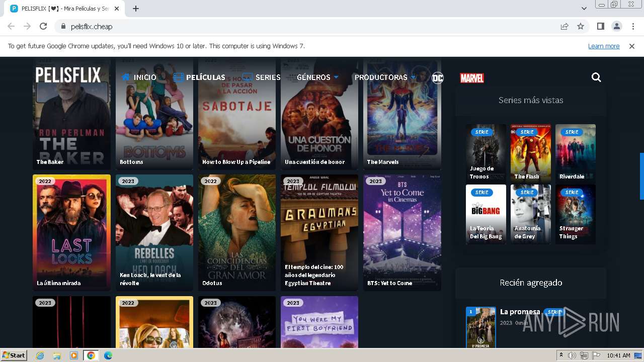Go to INICIO menu item

tap(139, 77)
